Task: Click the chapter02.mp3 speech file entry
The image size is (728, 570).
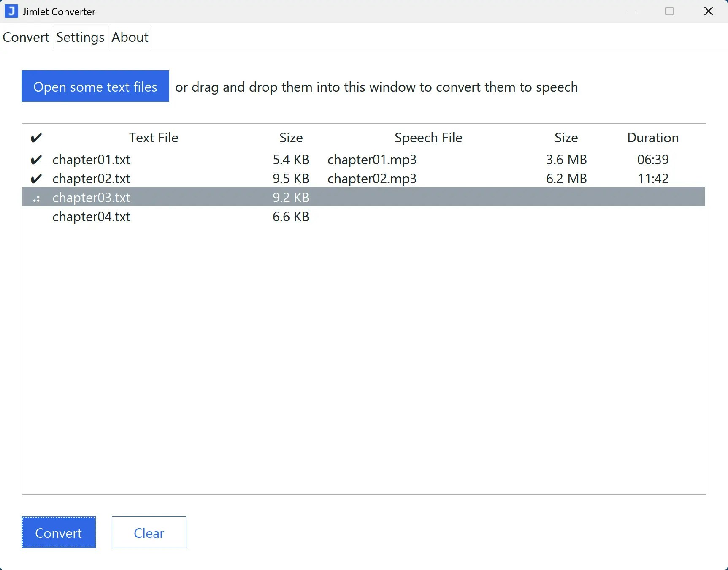Action: (x=372, y=178)
